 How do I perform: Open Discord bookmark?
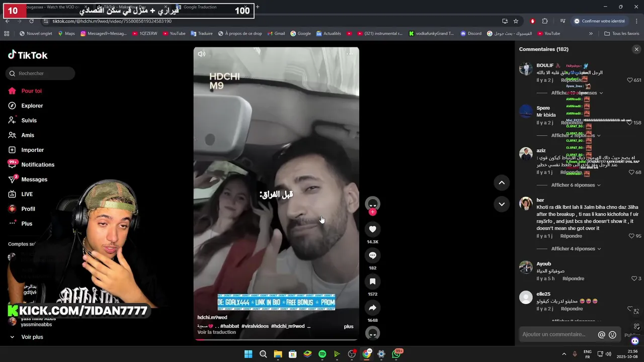coord(470,34)
